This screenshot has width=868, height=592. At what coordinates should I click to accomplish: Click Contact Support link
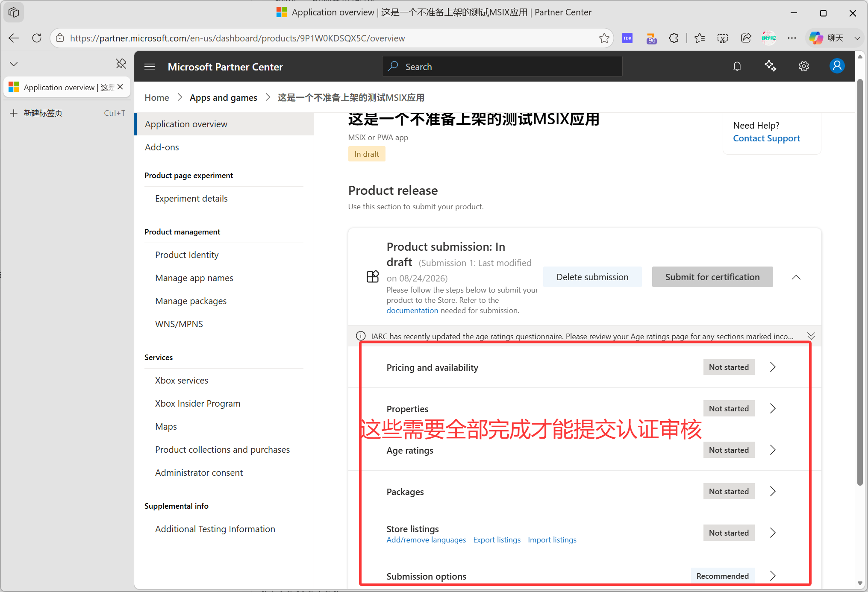(766, 138)
